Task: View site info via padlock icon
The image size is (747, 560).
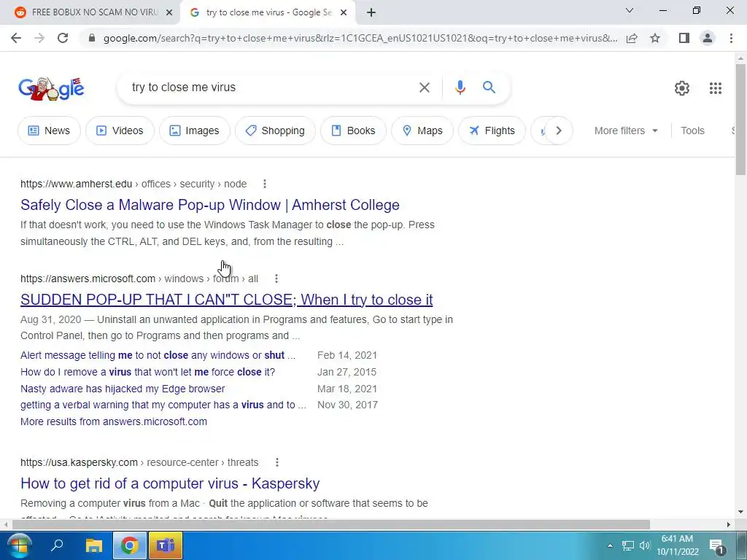Action: pyautogui.click(x=92, y=38)
